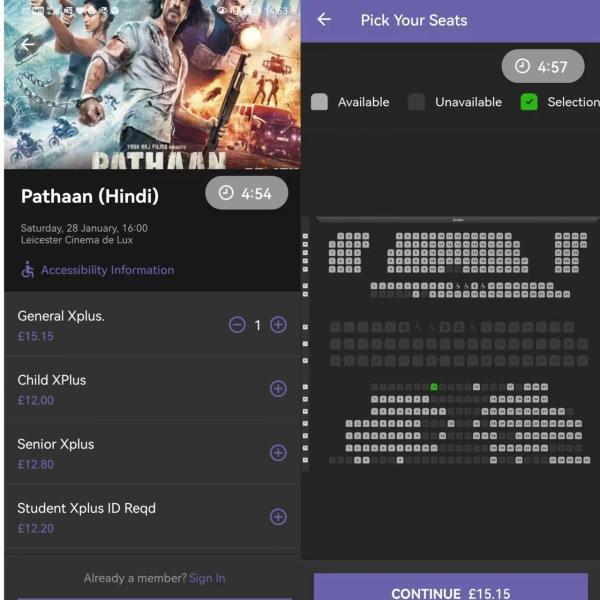Select the General Xplus ticket row
Image resolution: width=600 pixels, height=600 pixels.
[152, 324]
